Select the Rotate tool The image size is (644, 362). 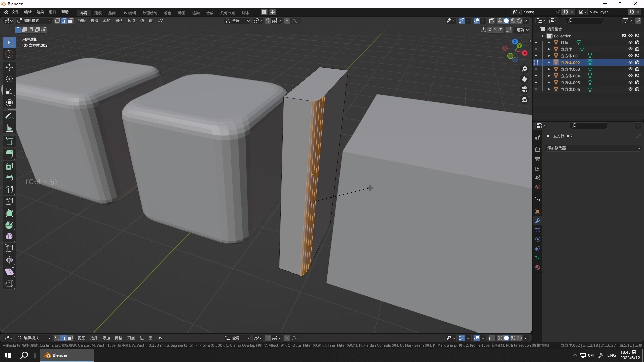(x=9, y=79)
